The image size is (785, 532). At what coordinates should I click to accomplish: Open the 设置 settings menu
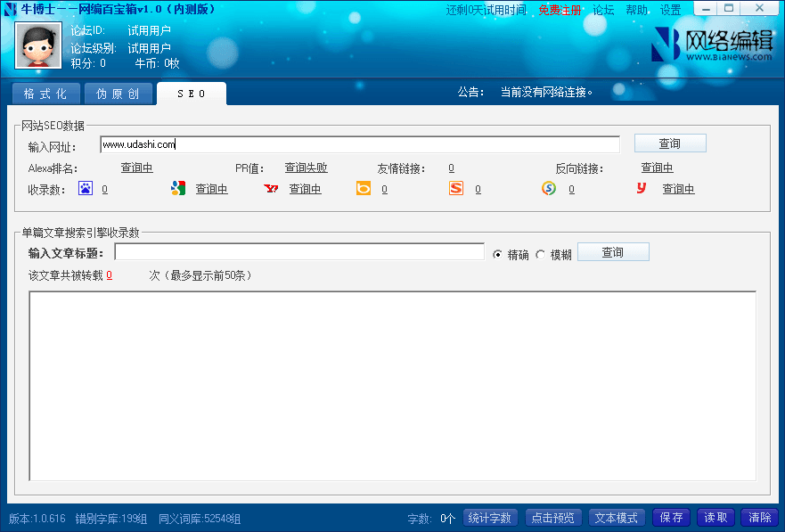click(670, 11)
